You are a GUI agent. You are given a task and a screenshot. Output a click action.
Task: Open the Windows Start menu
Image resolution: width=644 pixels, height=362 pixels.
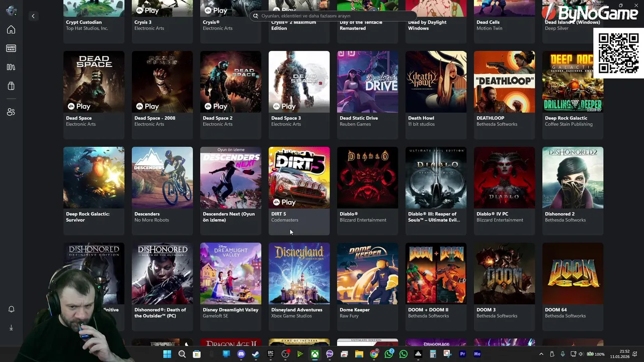(167, 354)
